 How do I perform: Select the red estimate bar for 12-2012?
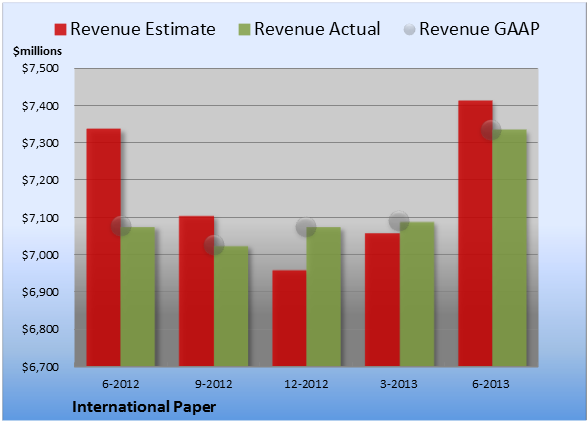coord(290,318)
